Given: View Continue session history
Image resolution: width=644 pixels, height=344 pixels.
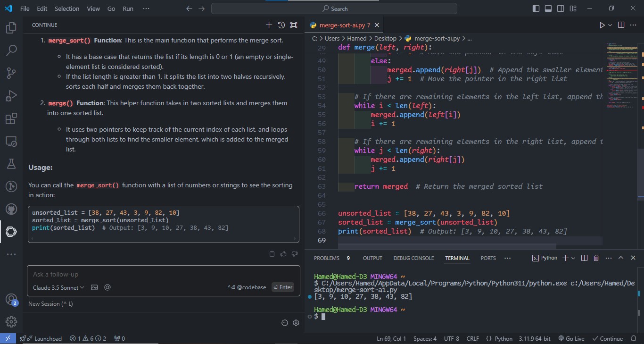Looking at the screenshot, I should [x=281, y=25].
